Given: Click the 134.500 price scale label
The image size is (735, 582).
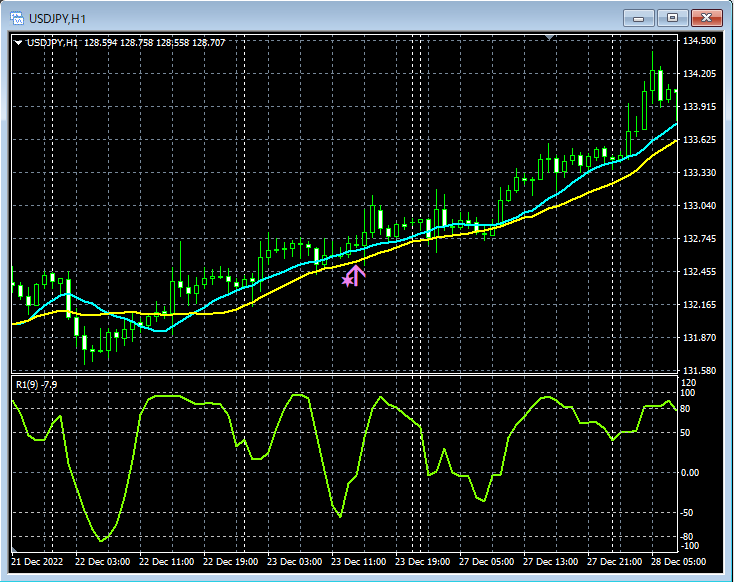Looking at the screenshot, I should [699, 41].
